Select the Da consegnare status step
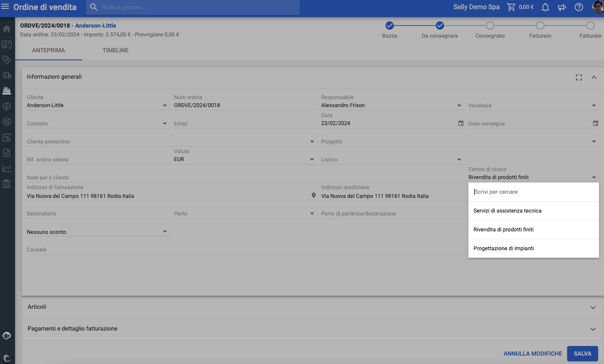The height and width of the screenshot is (364, 604). (440, 26)
